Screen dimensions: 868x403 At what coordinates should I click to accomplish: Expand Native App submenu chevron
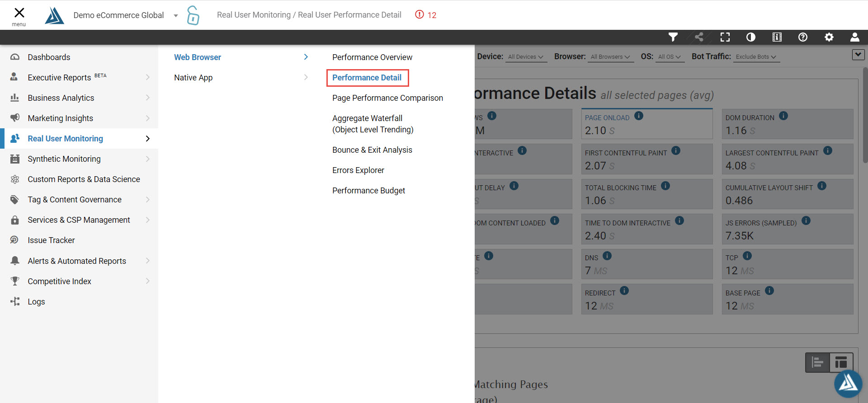click(306, 77)
